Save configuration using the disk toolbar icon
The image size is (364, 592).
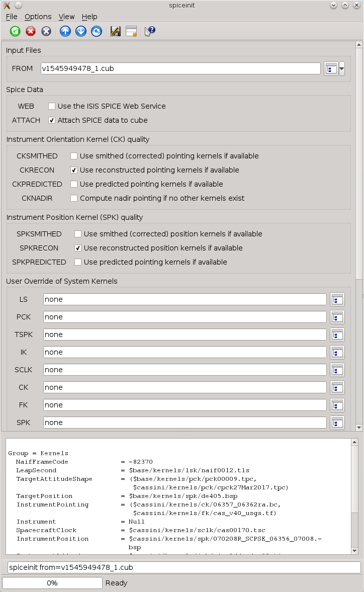131,31
